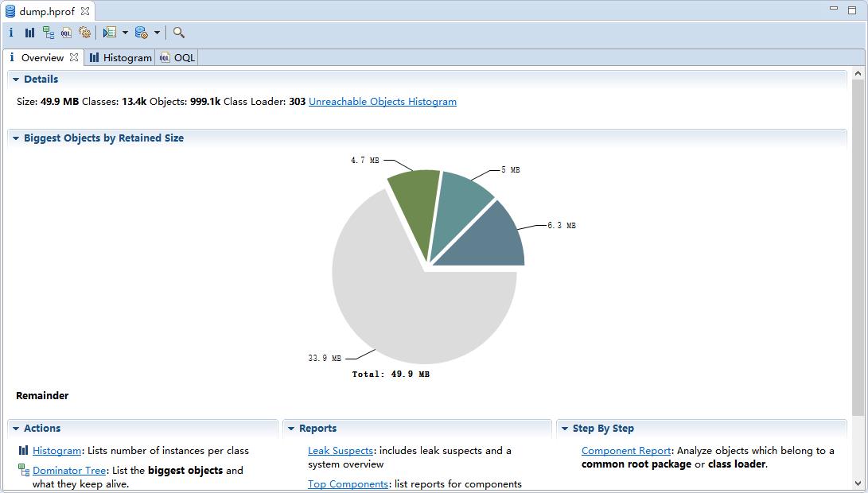Expand query browser dropdown arrow

tap(158, 33)
